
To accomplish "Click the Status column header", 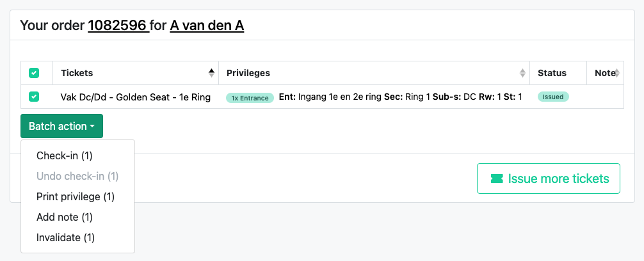I will click(552, 73).
